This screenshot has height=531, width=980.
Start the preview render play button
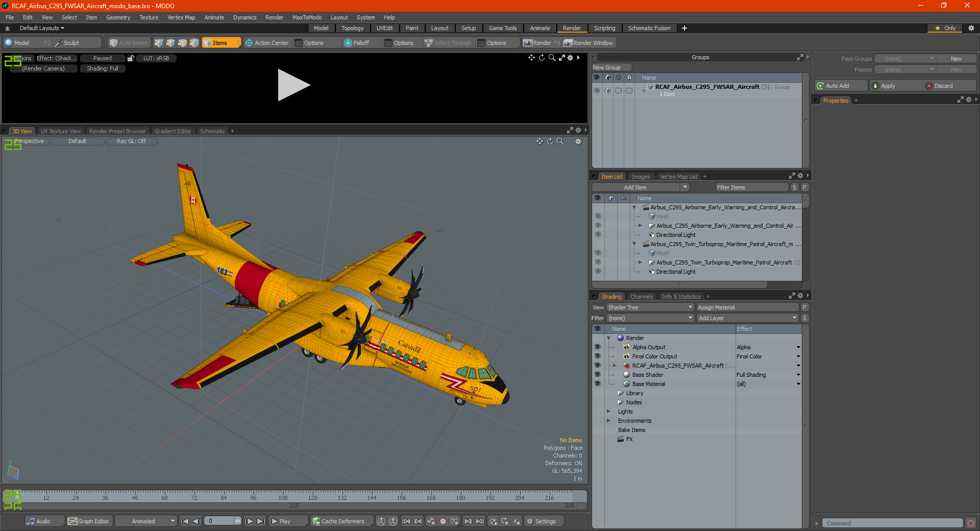[293, 85]
